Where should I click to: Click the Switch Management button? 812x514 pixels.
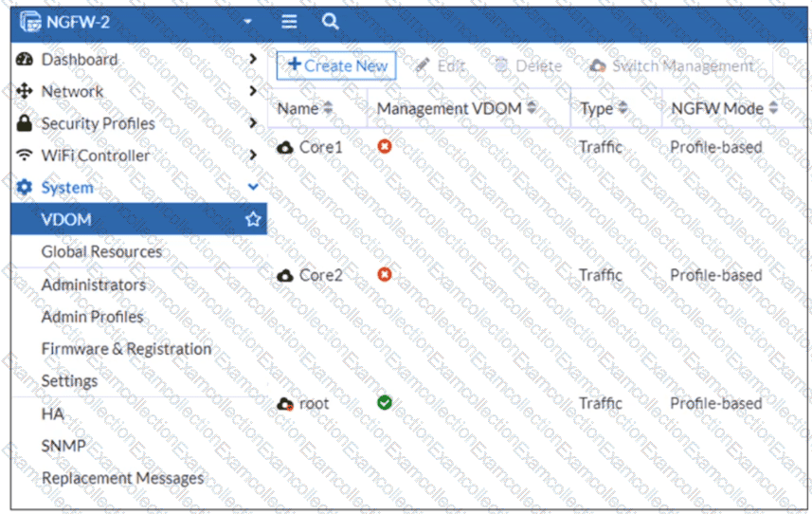tap(672, 65)
